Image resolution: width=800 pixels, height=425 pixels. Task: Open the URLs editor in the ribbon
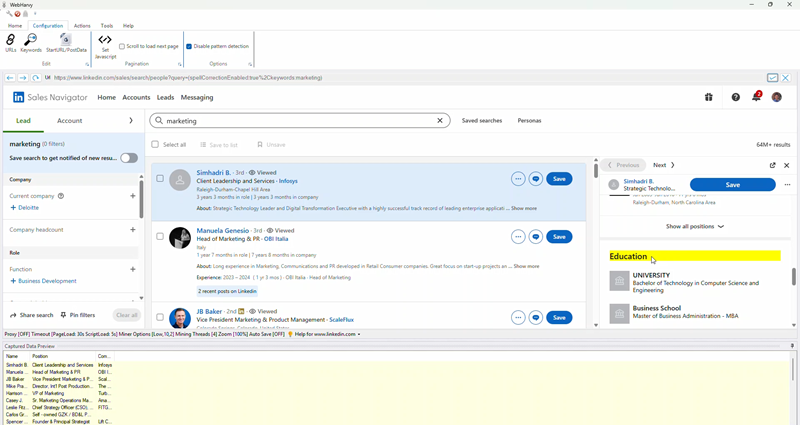[10, 43]
